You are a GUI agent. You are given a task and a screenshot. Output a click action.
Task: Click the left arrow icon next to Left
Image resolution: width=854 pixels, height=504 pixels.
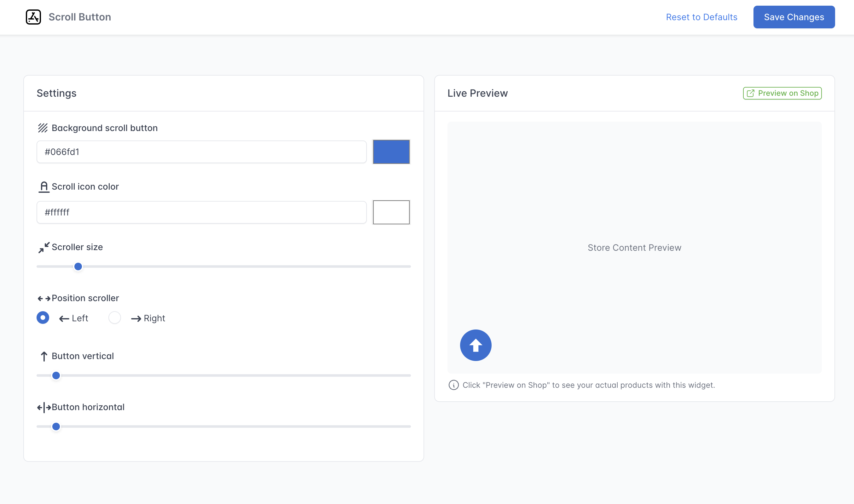point(64,318)
